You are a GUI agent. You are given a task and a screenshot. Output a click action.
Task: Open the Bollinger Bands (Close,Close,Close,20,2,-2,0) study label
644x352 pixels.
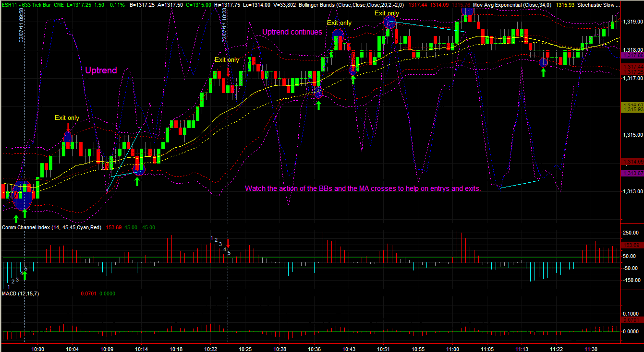352,5
